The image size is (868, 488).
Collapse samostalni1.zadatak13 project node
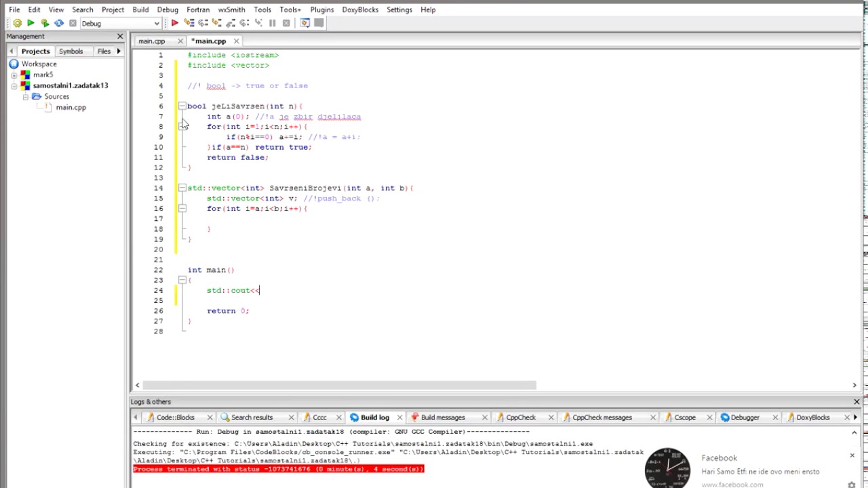[x=14, y=86]
